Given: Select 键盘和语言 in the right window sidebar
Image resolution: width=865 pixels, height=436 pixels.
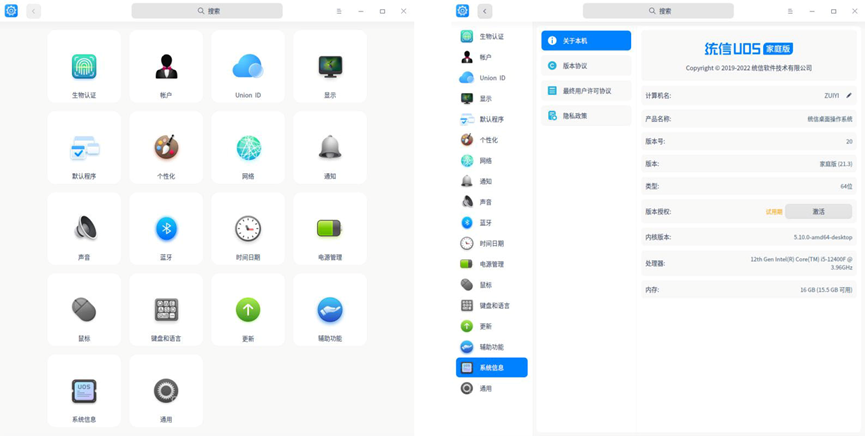Looking at the screenshot, I should (x=492, y=305).
